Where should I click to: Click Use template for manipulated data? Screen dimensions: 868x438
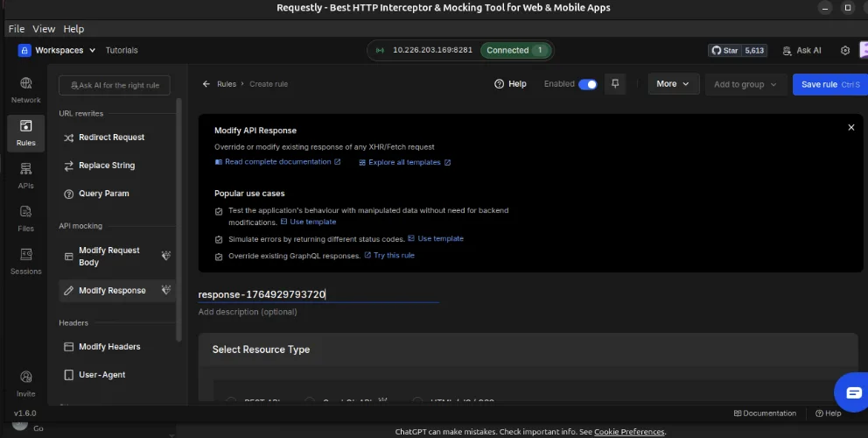(308, 222)
